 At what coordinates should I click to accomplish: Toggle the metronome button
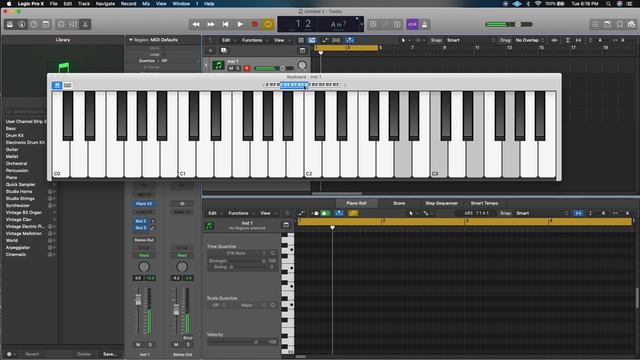tap(424, 24)
